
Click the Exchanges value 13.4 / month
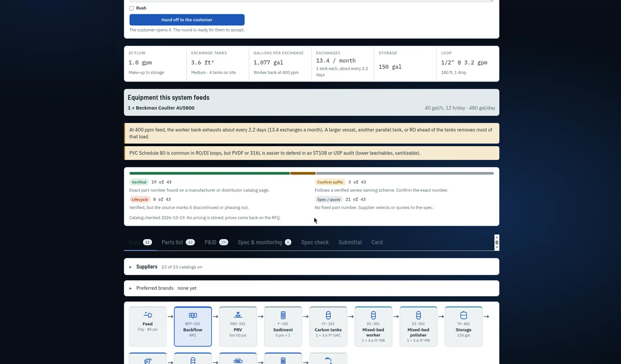tap(336, 61)
